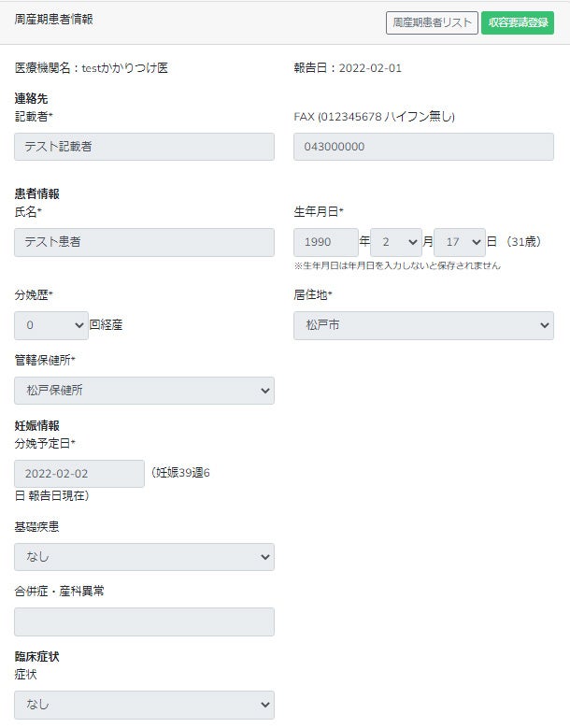Open the 周産期患者リスト page

432,23
